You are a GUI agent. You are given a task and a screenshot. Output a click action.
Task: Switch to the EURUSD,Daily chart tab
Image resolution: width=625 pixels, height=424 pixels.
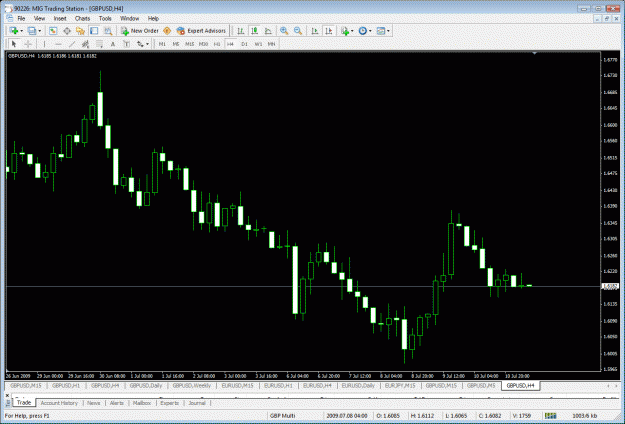(358, 386)
